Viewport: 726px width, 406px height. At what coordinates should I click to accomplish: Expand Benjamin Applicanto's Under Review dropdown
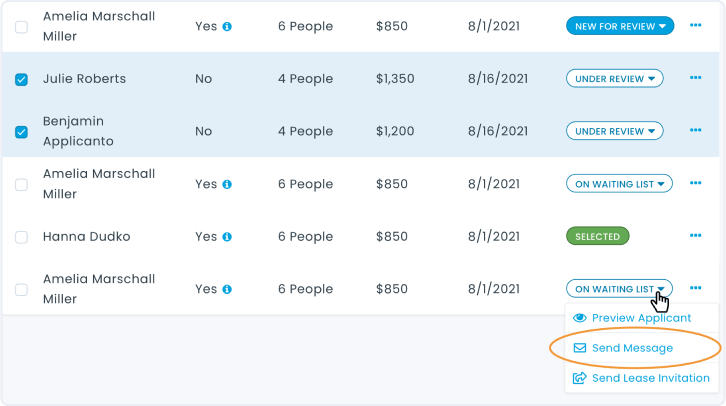tap(615, 131)
